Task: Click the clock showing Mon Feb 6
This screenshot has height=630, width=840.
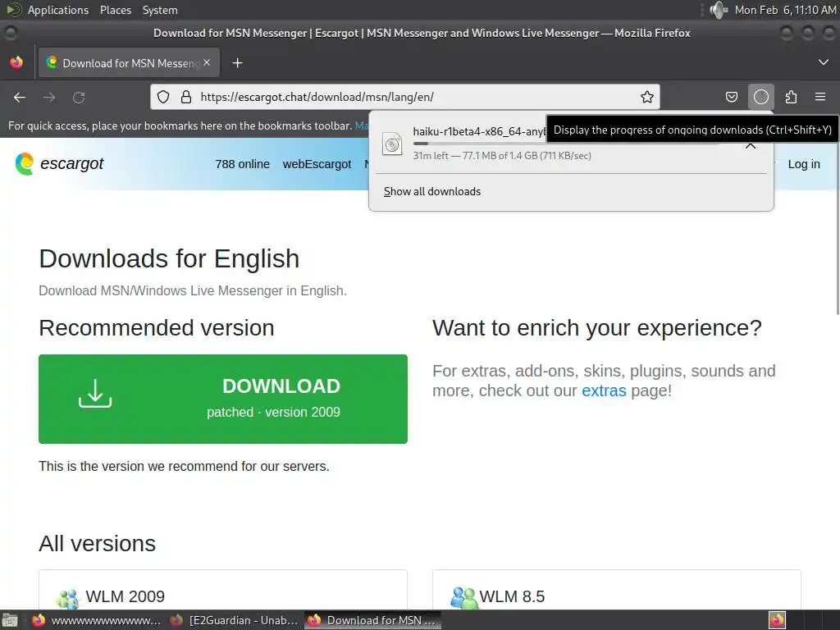Action: coord(785,10)
